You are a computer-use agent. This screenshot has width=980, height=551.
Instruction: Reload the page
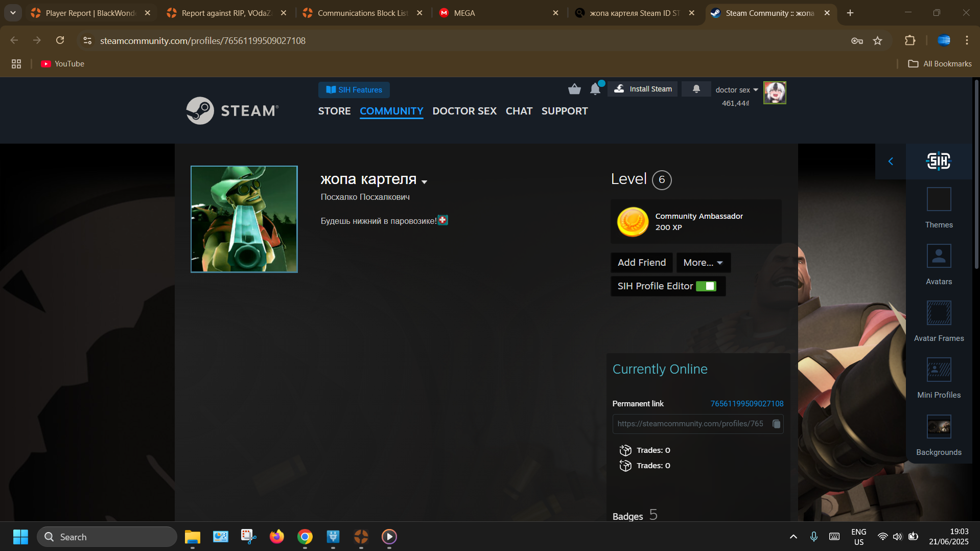click(x=60, y=40)
